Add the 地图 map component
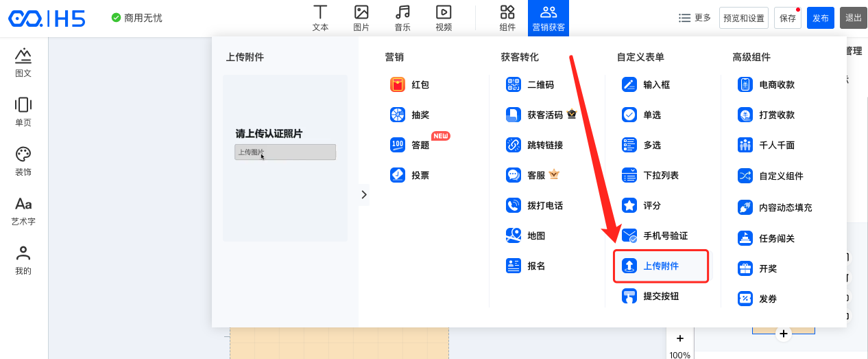Screen dimensions: 868x359 527,235
